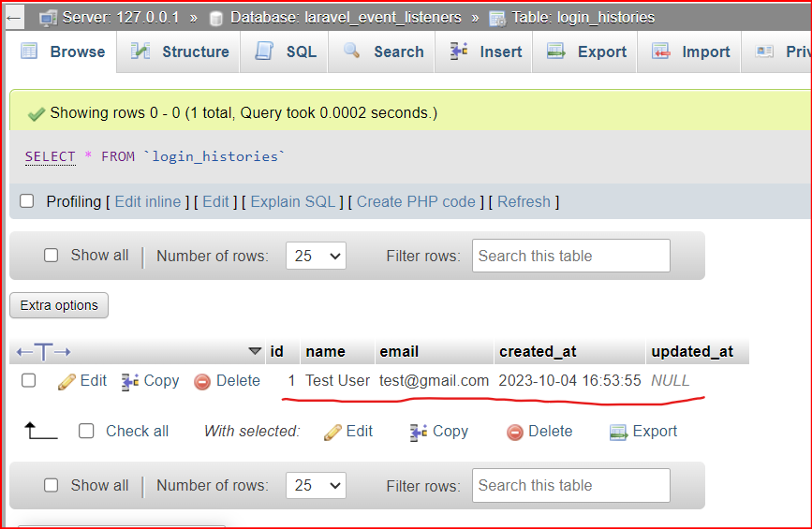
Task: Switch to the Structure tab
Action: coord(179,52)
